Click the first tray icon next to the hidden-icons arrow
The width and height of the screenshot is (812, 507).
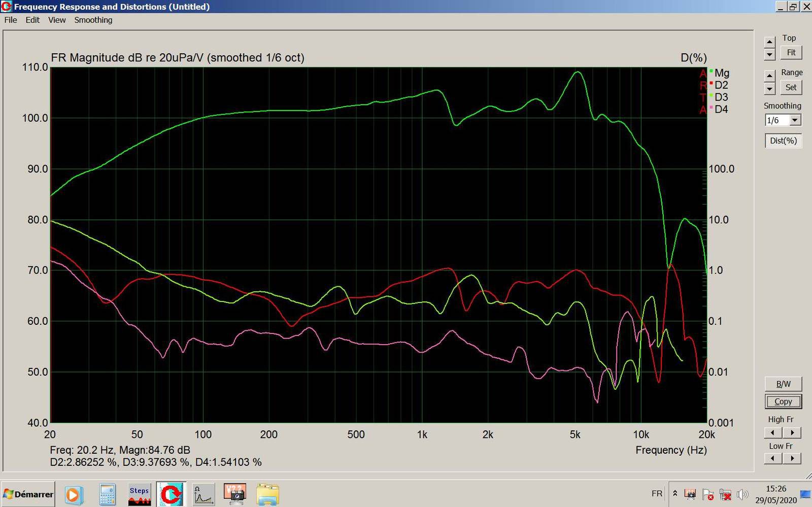(690, 494)
